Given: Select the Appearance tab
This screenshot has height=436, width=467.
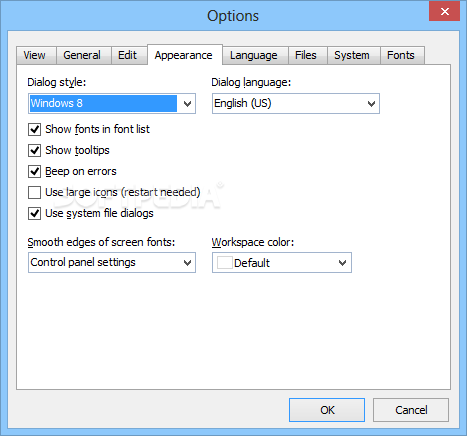Looking at the screenshot, I should click(x=185, y=55).
